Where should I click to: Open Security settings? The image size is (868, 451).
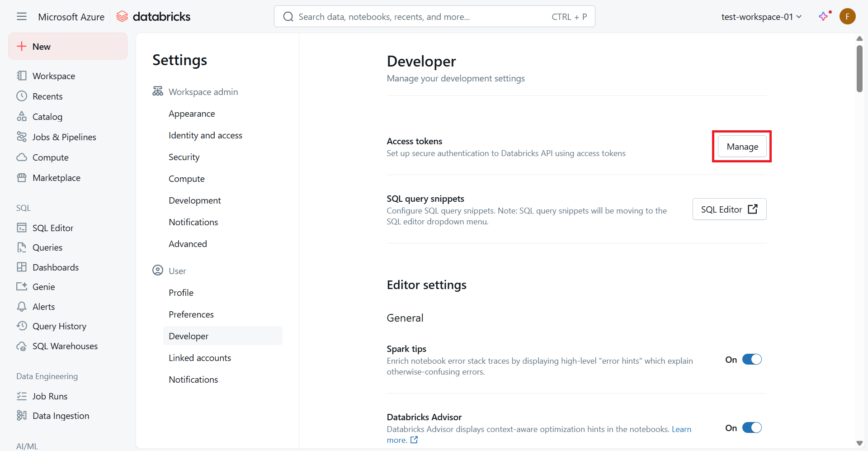(184, 157)
